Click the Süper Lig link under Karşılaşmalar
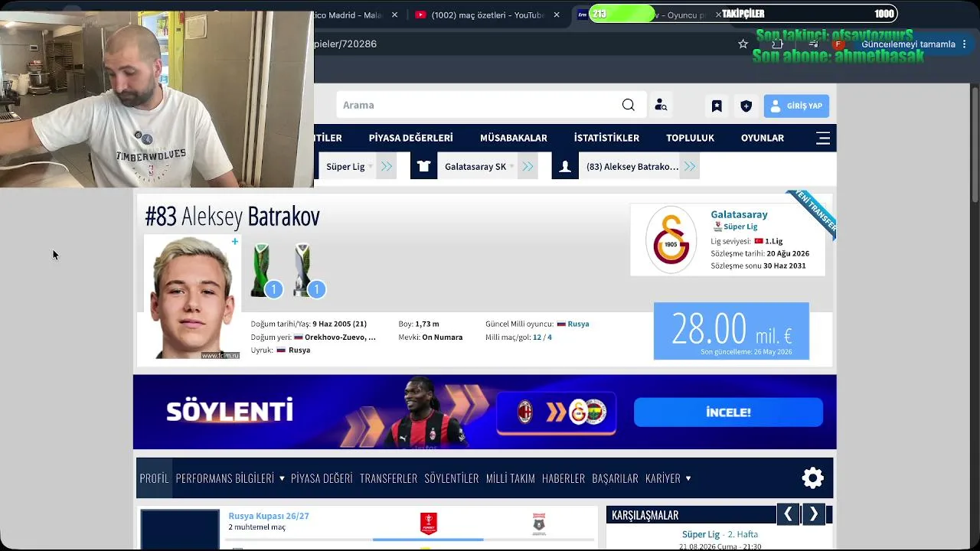980x551 pixels. coord(701,534)
